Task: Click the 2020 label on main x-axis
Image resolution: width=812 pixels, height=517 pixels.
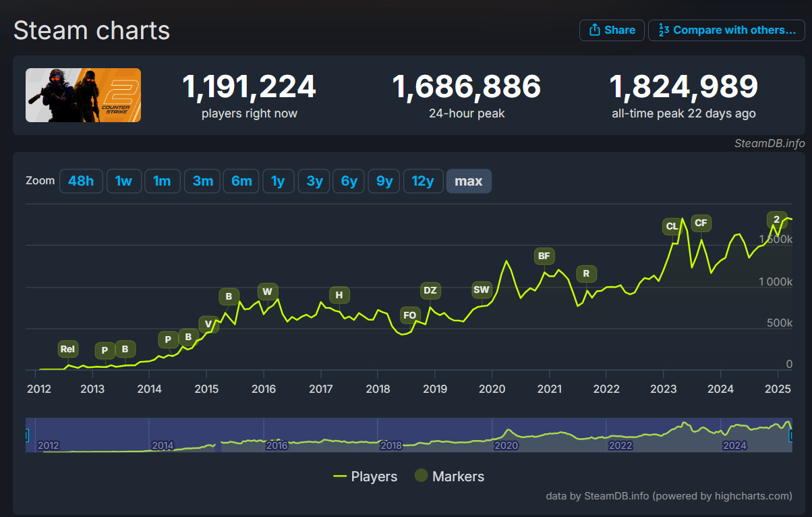Action: tap(492, 389)
